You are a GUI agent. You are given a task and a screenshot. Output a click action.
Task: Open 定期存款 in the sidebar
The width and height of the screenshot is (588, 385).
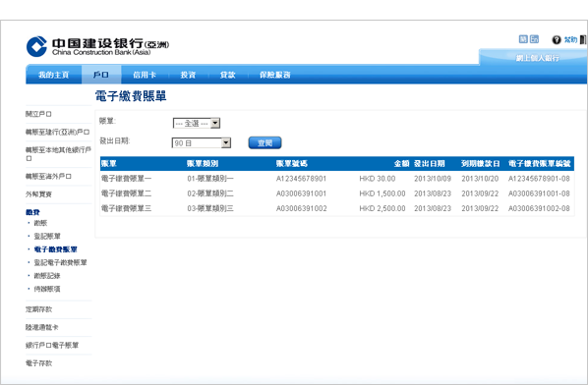(38, 309)
